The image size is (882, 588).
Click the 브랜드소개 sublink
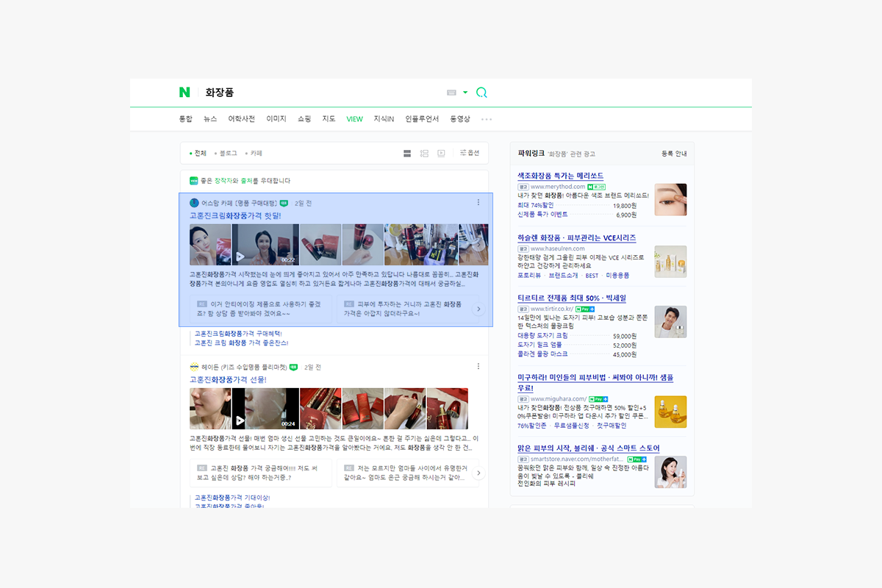click(x=563, y=276)
